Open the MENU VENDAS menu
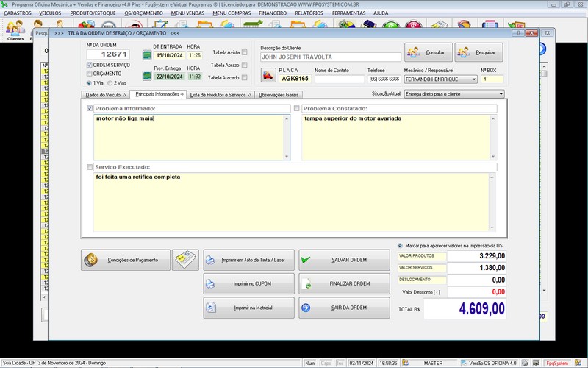Image resolution: width=588 pixels, height=368 pixels. tap(188, 13)
